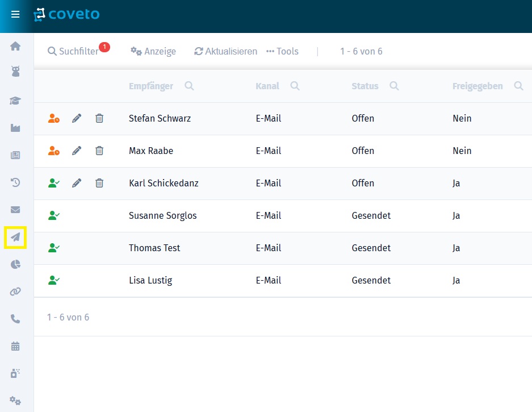Open the newspaper sidebar icon
This screenshot has width=532, height=412.
15,155
